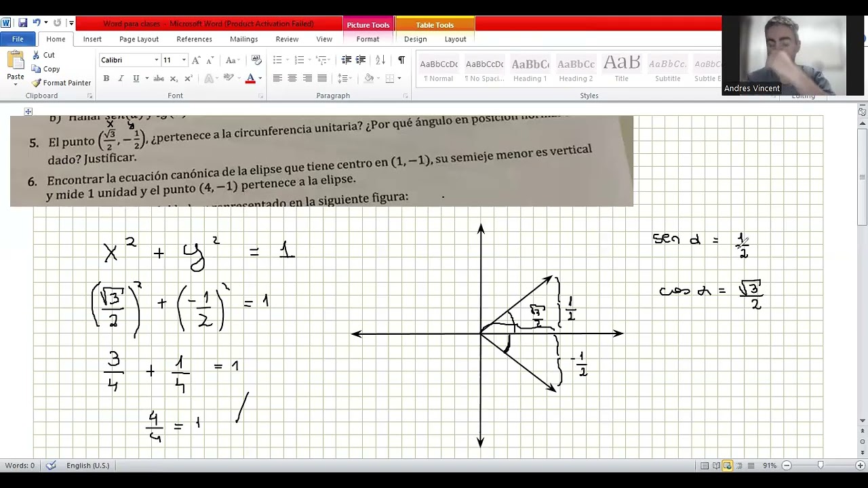
Task: Click the zoom slider handle
Action: tap(821, 466)
